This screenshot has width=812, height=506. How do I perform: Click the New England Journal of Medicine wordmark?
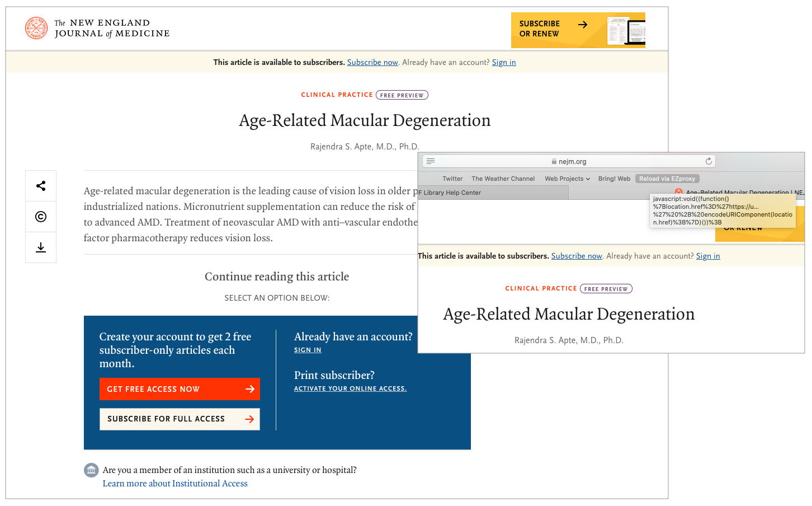[112, 28]
